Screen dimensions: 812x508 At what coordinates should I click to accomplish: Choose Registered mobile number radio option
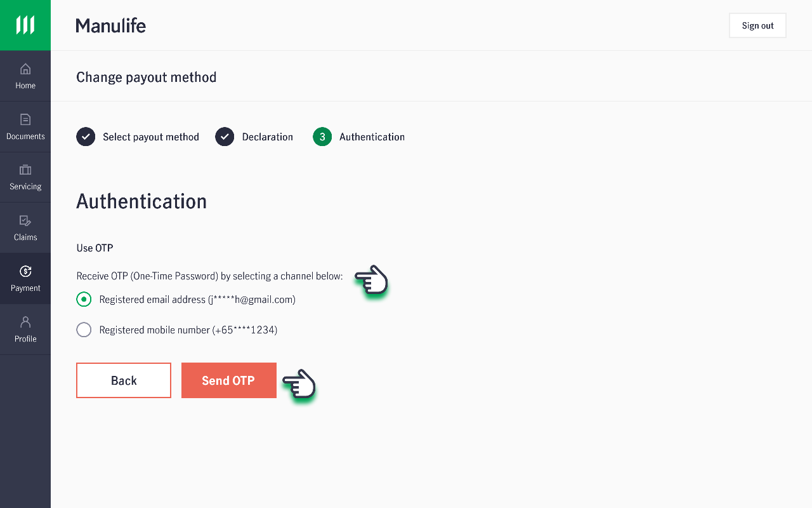pos(84,330)
